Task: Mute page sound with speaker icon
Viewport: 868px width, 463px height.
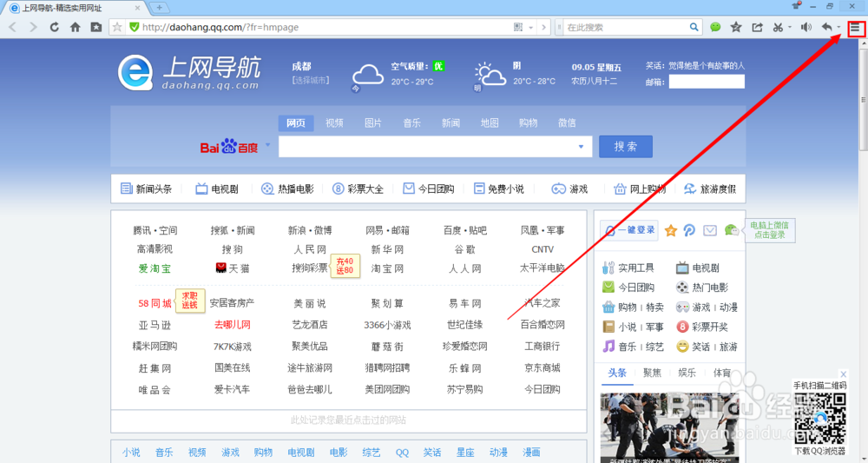Action: (x=806, y=27)
